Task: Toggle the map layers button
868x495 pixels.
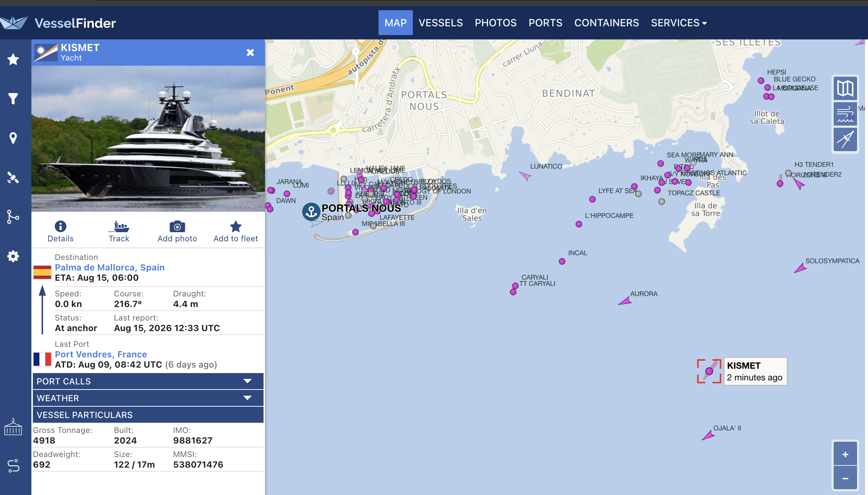Action: (x=845, y=88)
